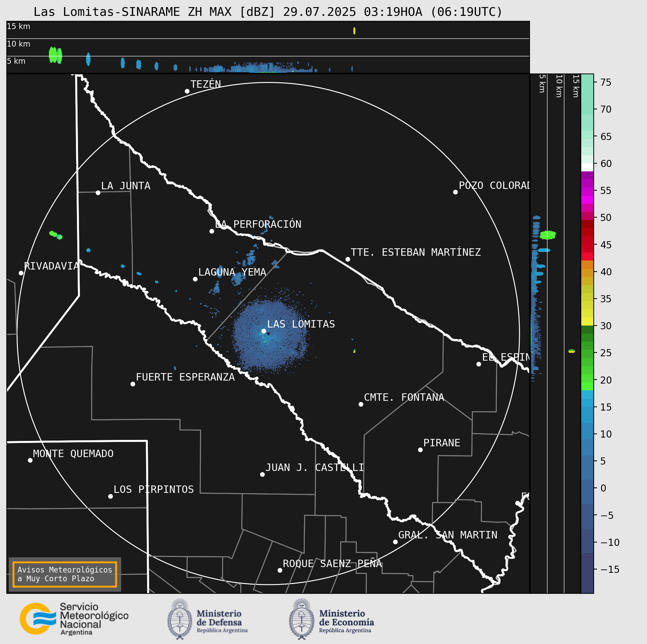Click the TTE. ESTEBAN MARTÍNEZ label

(x=416, y=252)
